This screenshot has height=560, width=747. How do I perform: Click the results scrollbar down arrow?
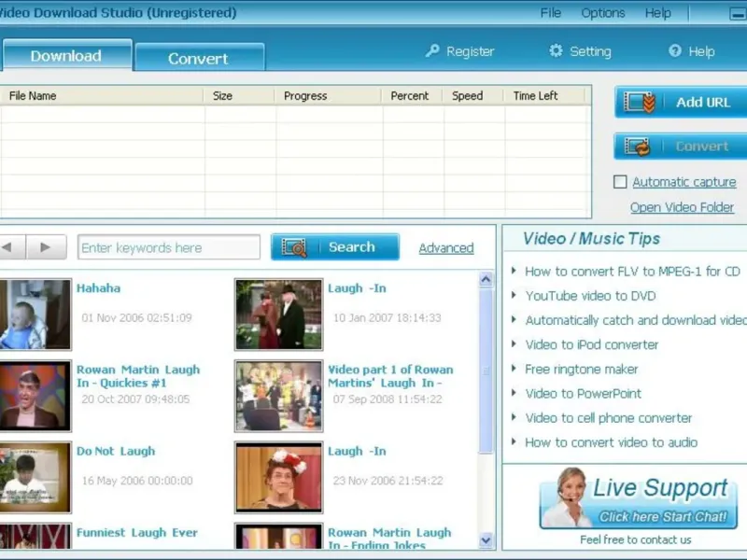pyautogui.click(x=486, y=540)
